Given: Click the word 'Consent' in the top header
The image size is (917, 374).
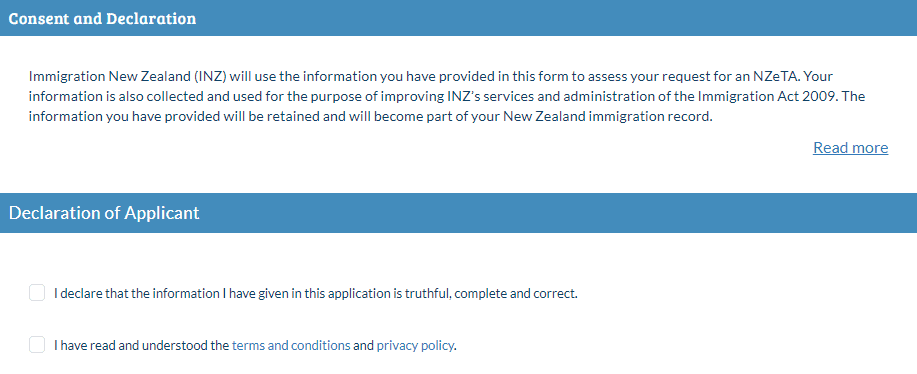Looking at the screenshot, I should pyautogui.click(x=39, y=18).
